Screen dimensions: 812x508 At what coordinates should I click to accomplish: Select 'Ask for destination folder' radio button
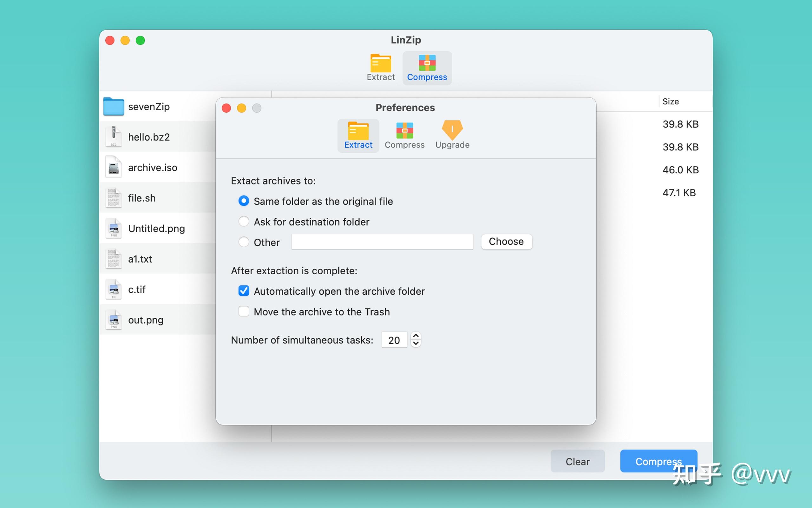coord(244,221)
